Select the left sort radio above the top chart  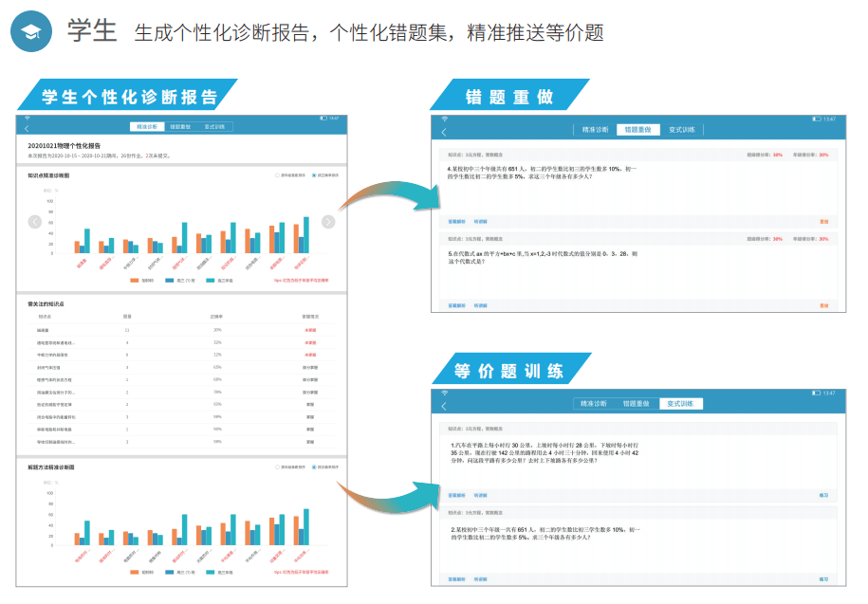pos(277,175)
